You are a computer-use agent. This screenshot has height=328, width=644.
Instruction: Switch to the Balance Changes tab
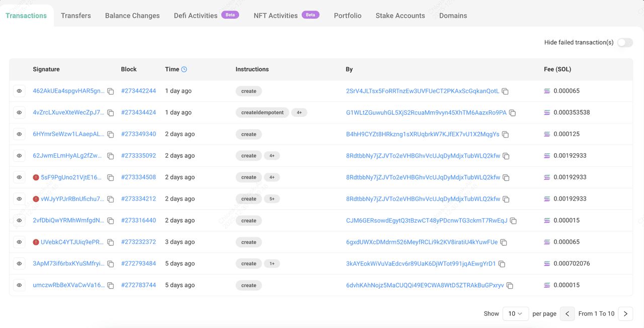tap(132, 16)
